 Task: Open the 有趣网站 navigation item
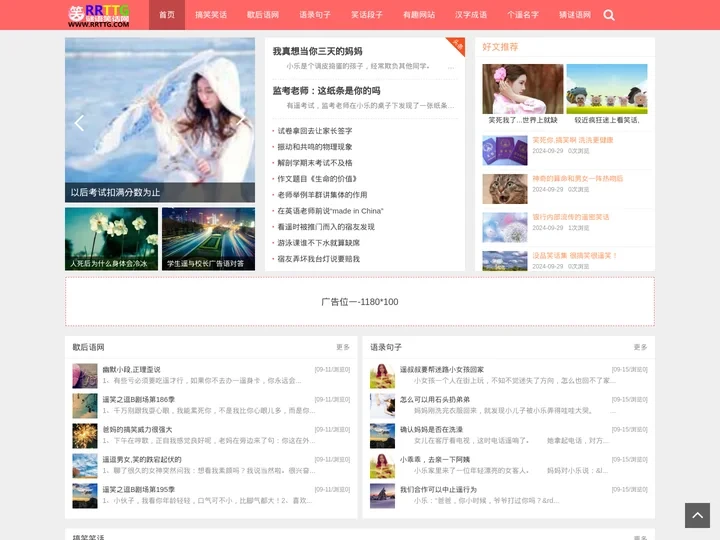pos(419,15)
